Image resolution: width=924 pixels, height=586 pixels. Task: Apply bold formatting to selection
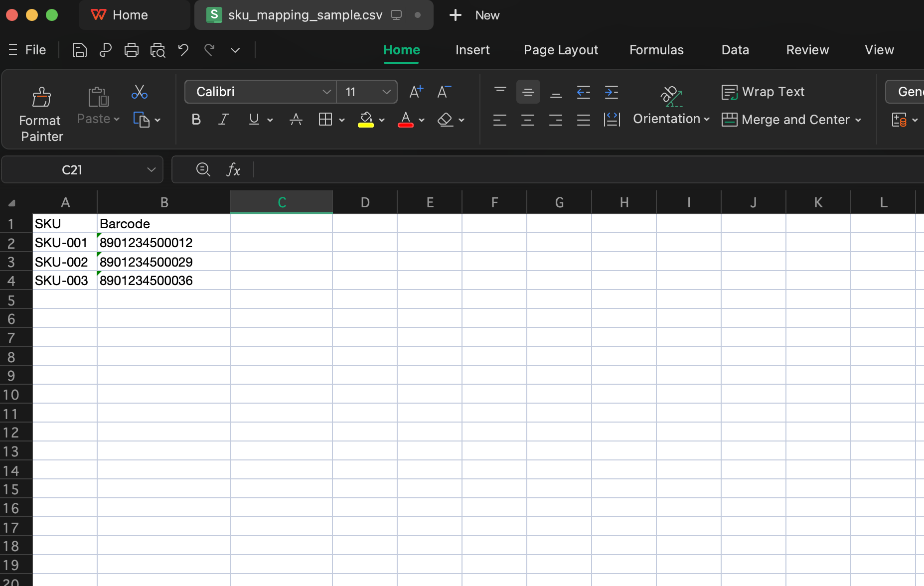click(196, 120)
